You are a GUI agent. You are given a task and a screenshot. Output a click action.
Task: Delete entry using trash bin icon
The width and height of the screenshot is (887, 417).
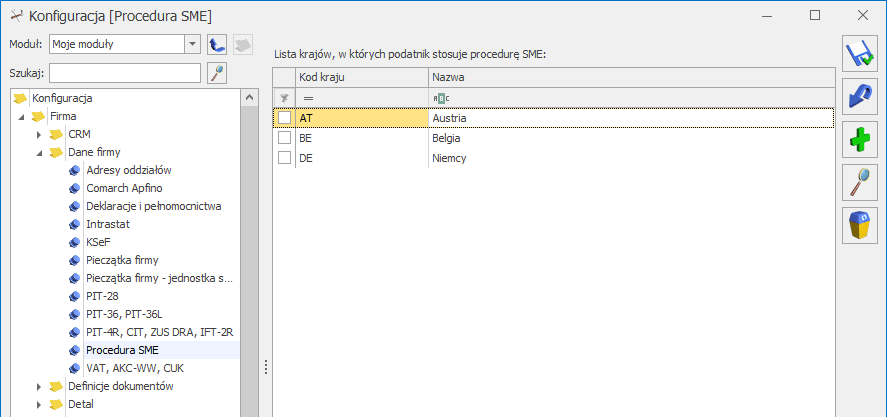point(859,226)
